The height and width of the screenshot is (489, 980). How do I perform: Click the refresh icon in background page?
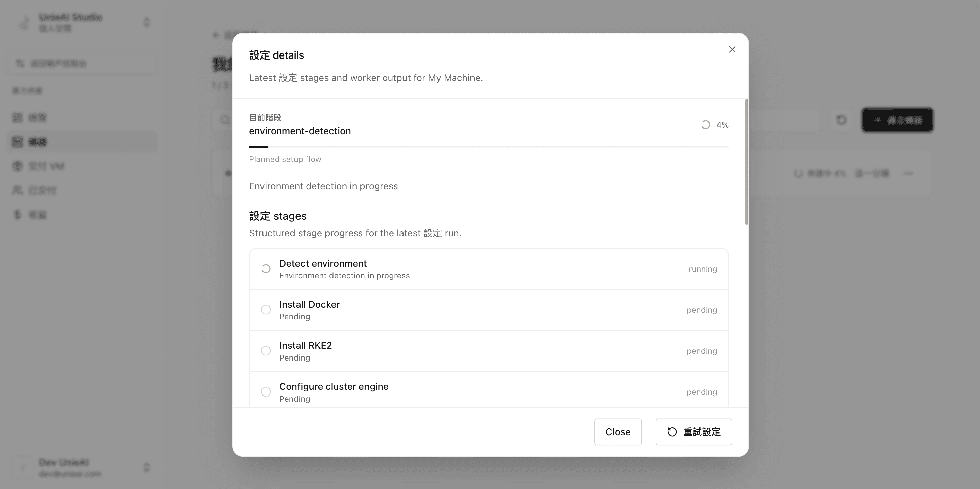pyautogui.click(x=841, y=120)
